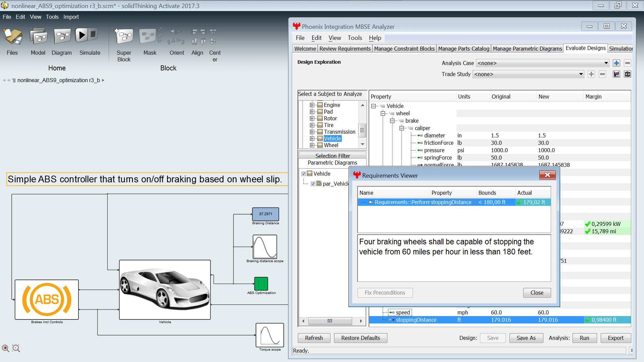Stop simulation with the stop button
The height and width of the screenshot is (362, 644).
(93, 34)
